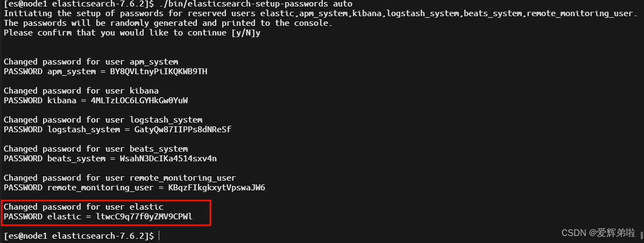
Task: Click the terminal scrollbar thumb near the watermark
Action: point(641,235)
